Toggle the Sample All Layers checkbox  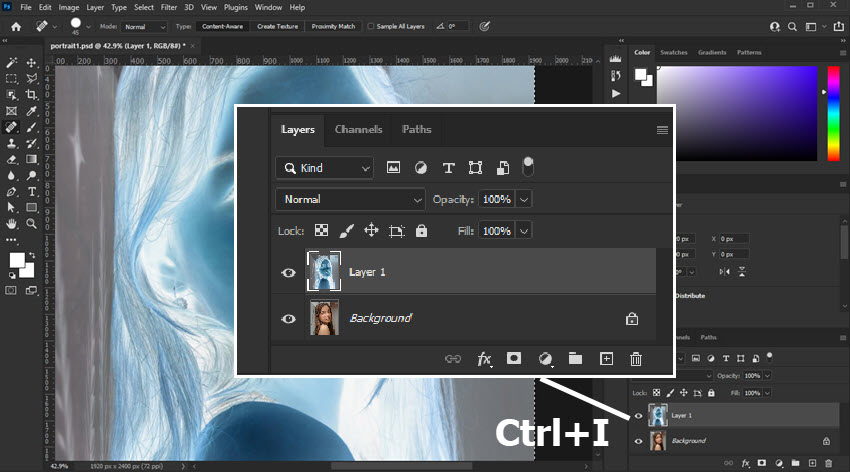tap(371, 26)
